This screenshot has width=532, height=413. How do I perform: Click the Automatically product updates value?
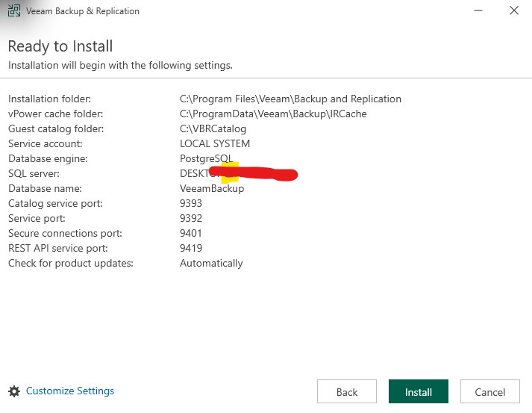(211, 263)
